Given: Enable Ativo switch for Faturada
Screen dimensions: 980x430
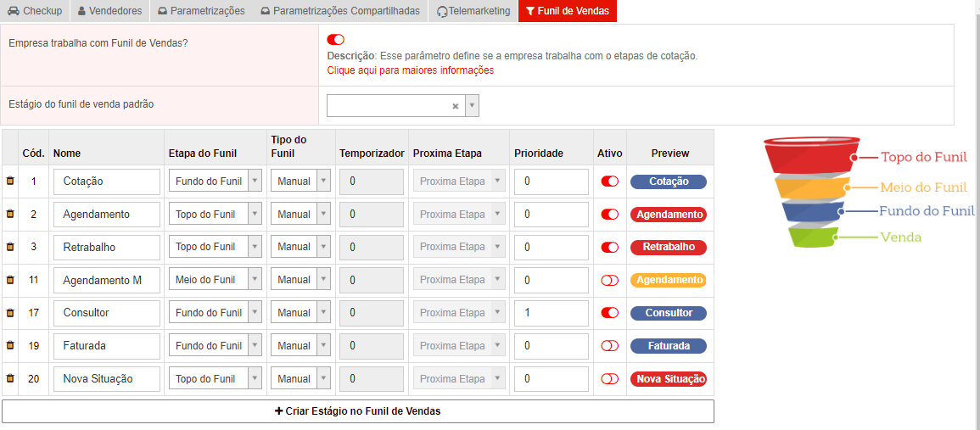Looking at the screenshot, I should click(x=609, y=346).
